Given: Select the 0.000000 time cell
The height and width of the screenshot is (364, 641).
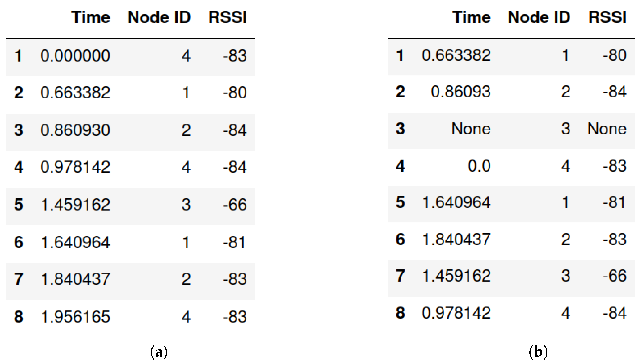Looking at the screenshot, I should click(x=75, y=55).
